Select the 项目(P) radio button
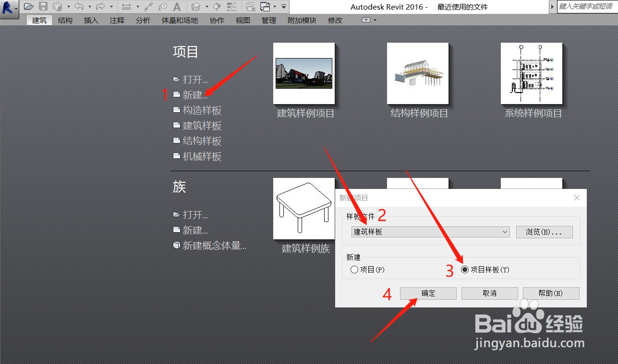618x364 pixels. point(354,270)
